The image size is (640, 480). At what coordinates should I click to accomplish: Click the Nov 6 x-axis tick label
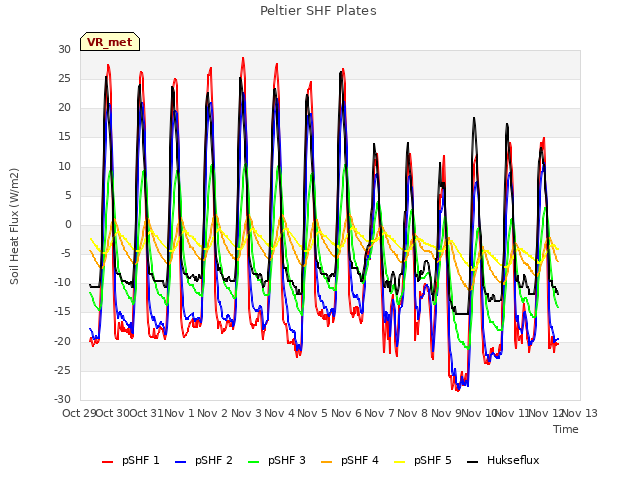tap(346, 413)
